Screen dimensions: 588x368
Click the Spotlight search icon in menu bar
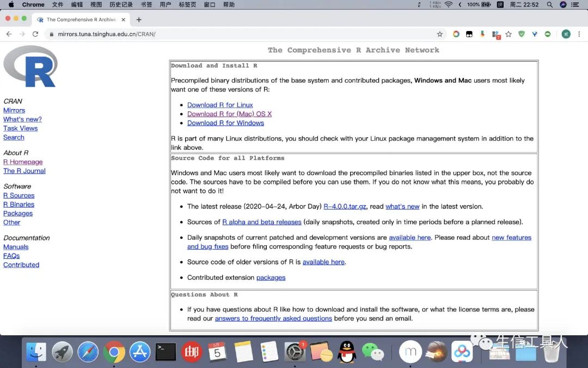pos(549,4)
